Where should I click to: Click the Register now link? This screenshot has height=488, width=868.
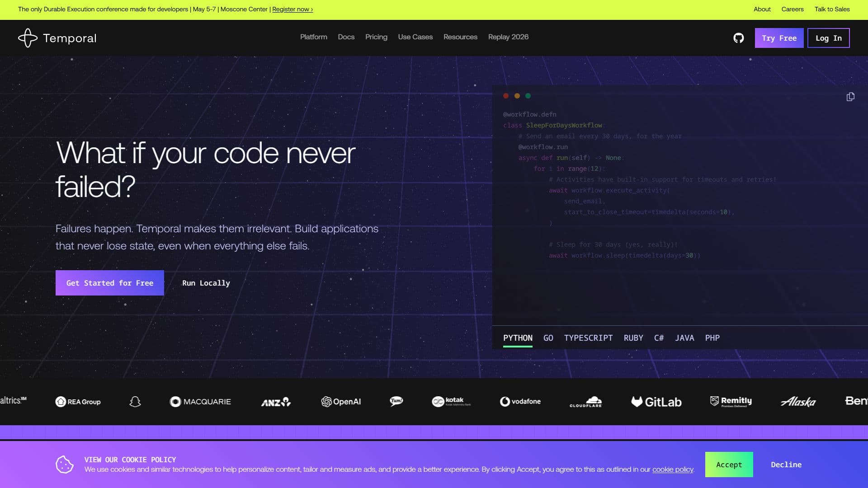point(292,9)
